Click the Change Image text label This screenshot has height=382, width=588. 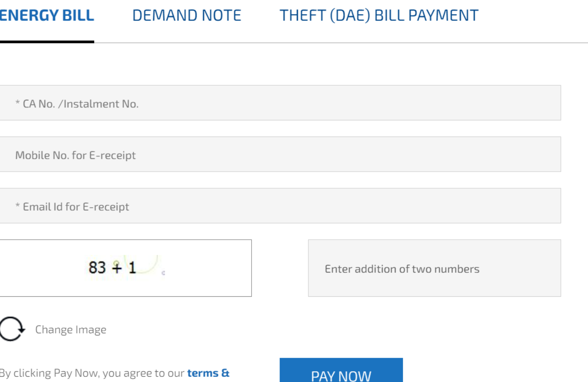tap(71, 330)
